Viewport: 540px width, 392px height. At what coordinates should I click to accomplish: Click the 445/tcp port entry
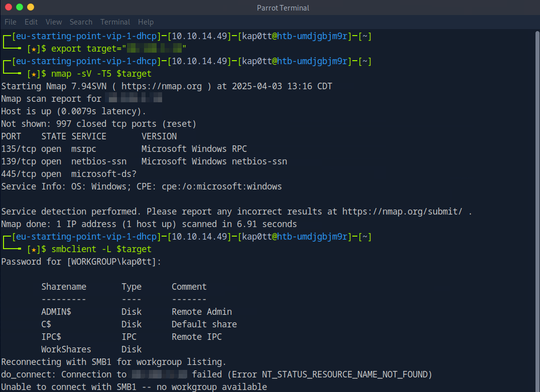click(x=19, y=174)
